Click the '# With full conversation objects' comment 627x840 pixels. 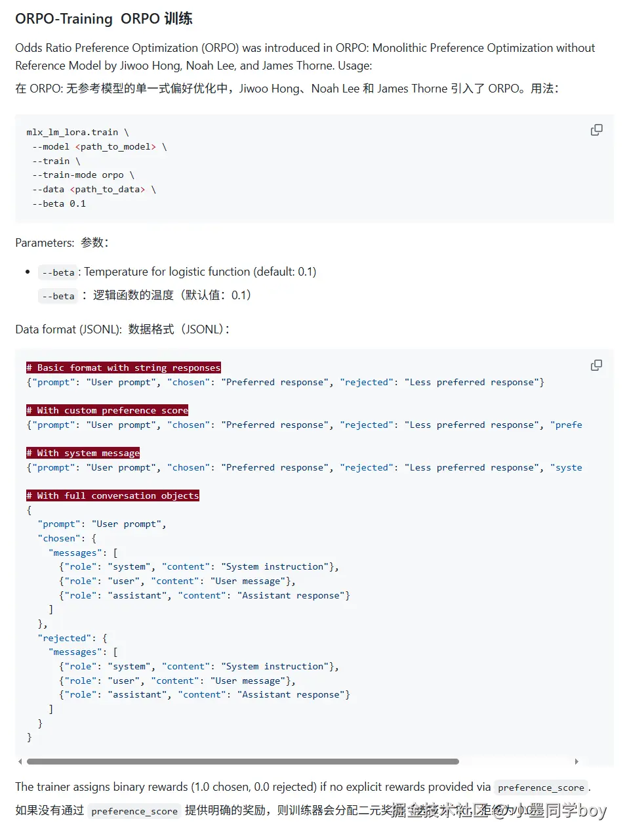(113, 495)
